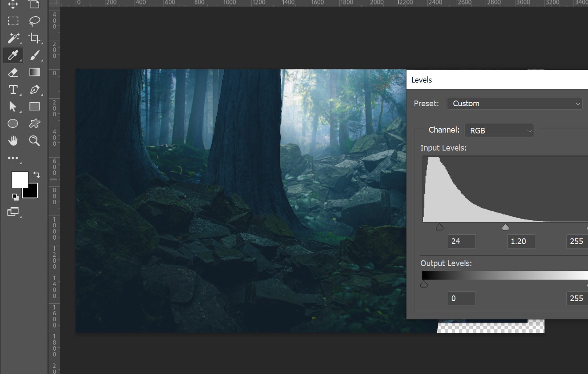This screenshot has height=374, width=588.
Task: Reset default foreground and background colors
Action: (x=15, y=197)
